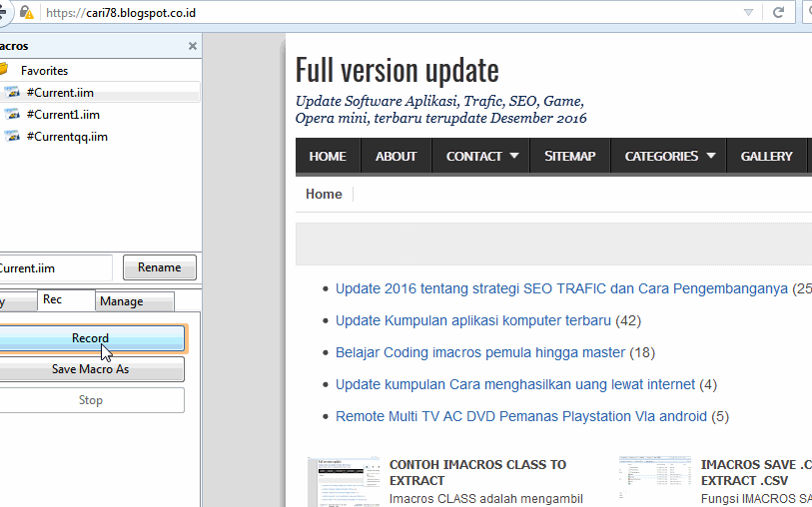The height and width of the screenshot is (507, 812).
Task: Expand the CATEGORIES dropdown arrow
Action: [711, 156]
